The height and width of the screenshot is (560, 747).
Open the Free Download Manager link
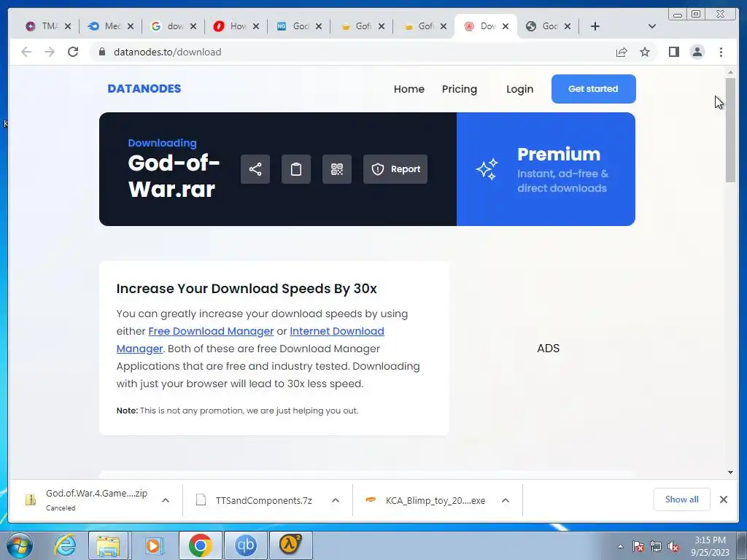211,331
